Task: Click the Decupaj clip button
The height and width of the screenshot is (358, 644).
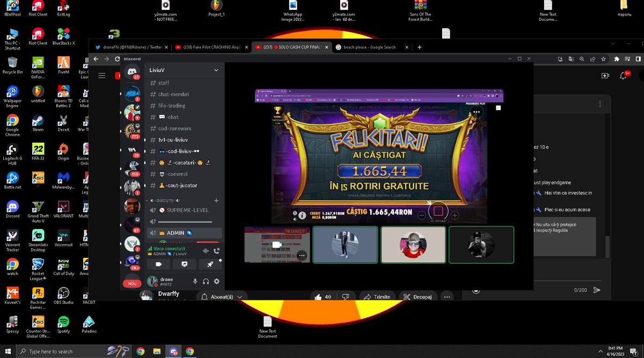Action: click(x=418, y=297)
